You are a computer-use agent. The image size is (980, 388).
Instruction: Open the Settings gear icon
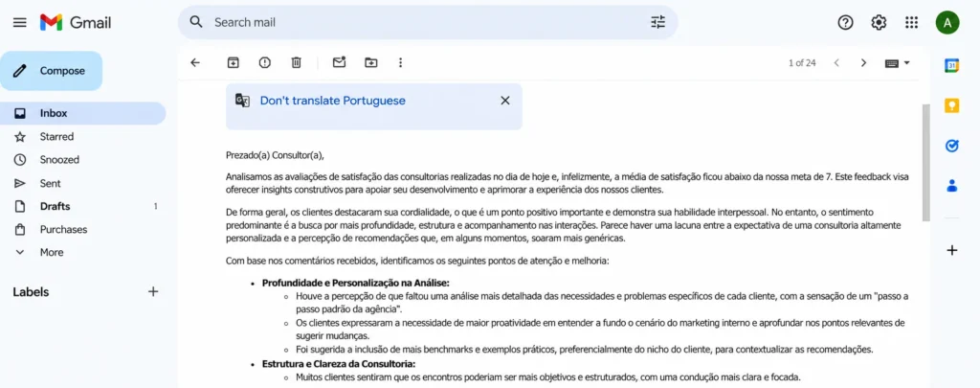point(879,23)
